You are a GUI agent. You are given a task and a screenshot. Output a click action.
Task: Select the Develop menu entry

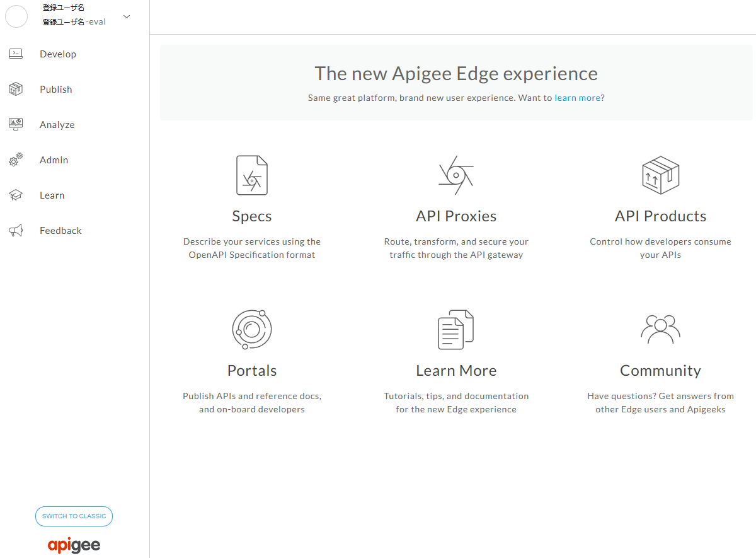click(x=58, y=54)
